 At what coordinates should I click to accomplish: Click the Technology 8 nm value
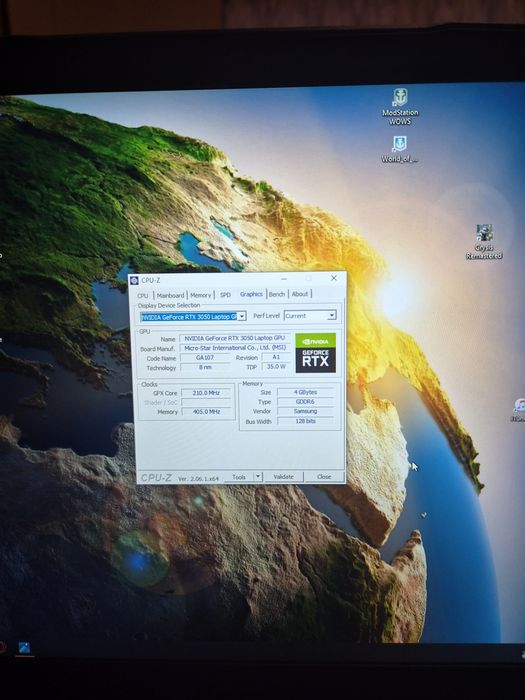pyautogui.click(x=205, y=367)
